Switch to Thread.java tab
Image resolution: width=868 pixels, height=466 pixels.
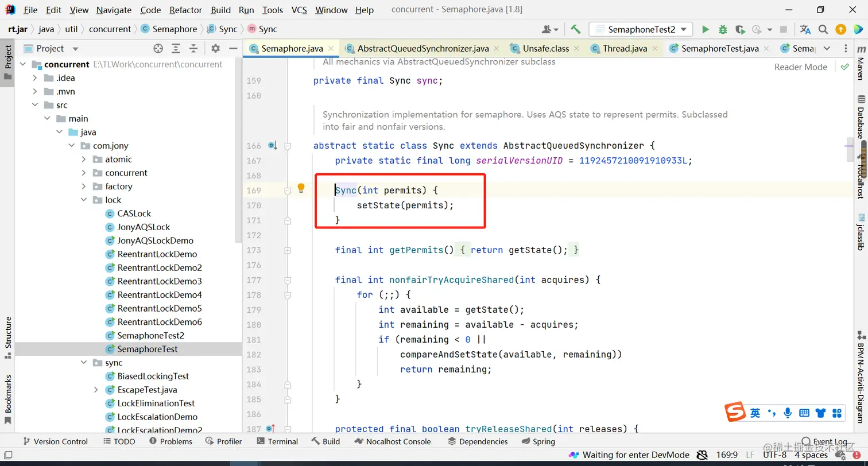[624, 49]
